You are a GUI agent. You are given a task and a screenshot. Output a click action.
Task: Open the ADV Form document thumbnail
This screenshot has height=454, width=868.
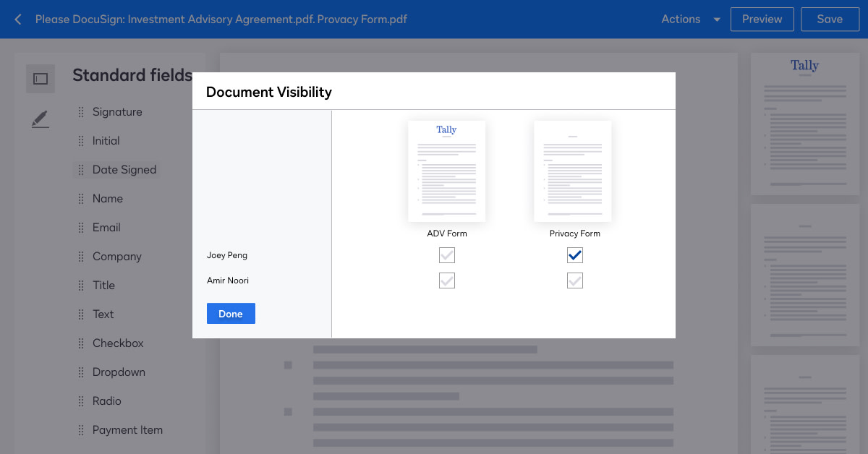click(446, 171)
